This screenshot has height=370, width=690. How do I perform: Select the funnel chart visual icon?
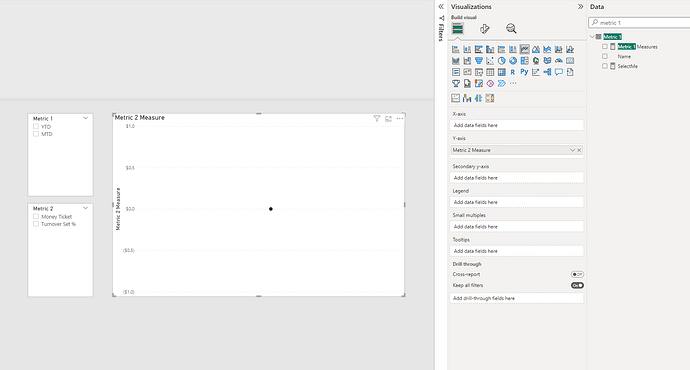pos(478,61)
